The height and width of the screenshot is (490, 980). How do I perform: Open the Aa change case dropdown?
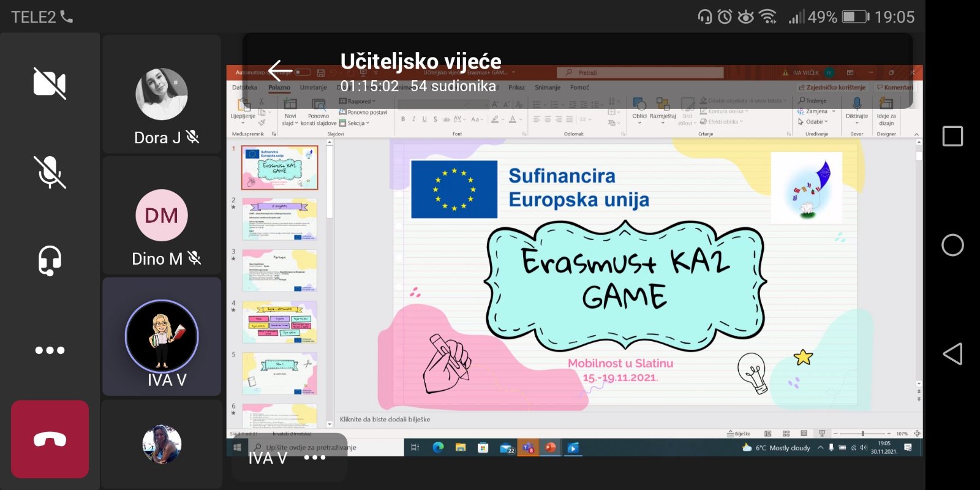(x=478, y=119)
